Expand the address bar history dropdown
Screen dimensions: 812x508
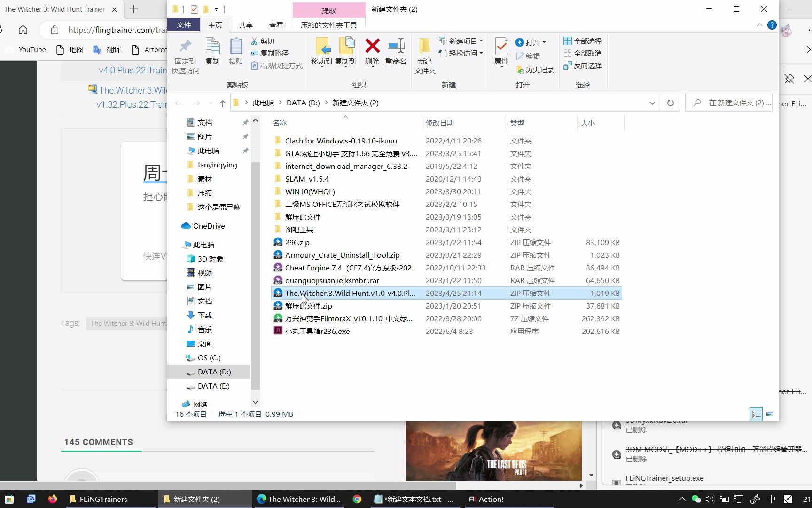(652, 103)
